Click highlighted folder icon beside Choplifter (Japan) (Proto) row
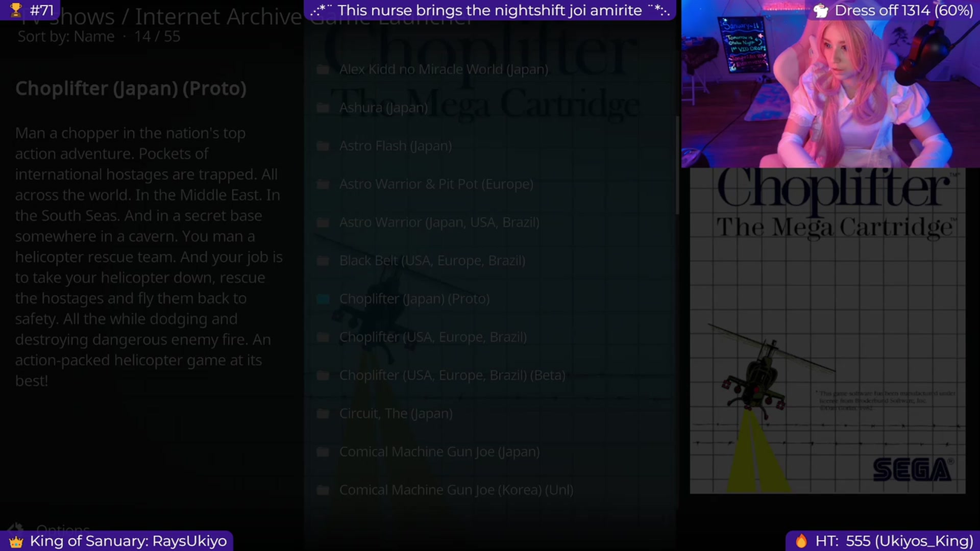The width and height of the screenshot is (980, 551). click(x=323, y=299)
